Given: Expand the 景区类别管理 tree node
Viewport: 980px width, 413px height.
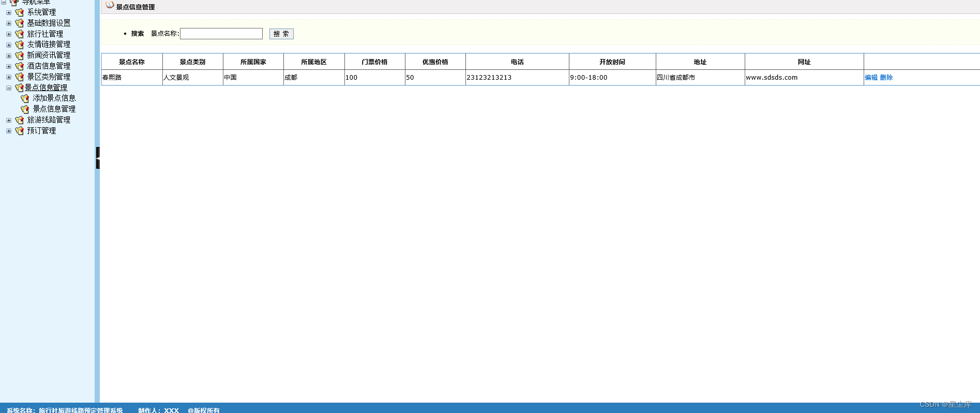Looking at the screenshot, I should [x=9, y=77].
